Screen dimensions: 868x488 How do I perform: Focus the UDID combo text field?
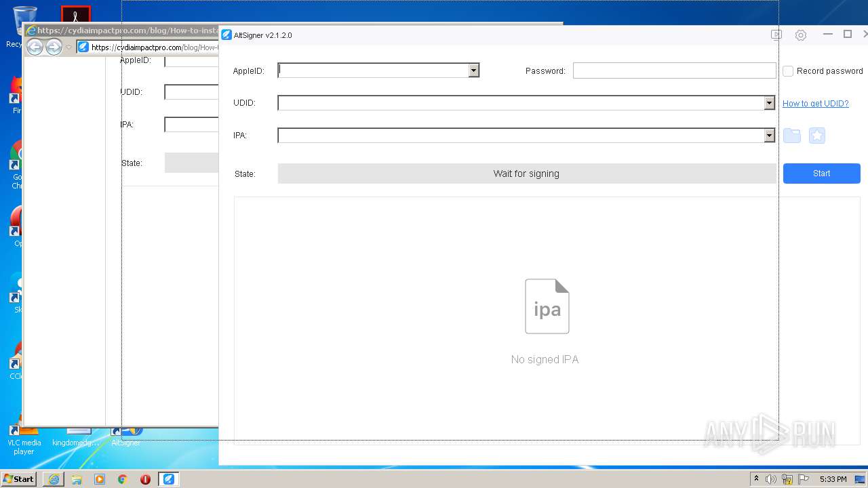click(521, 103)
